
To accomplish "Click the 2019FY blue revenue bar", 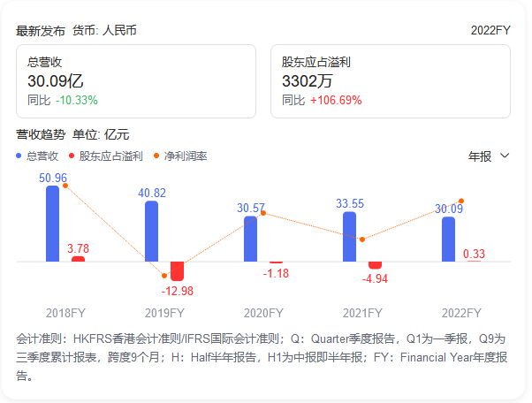I will coord(152,232).
